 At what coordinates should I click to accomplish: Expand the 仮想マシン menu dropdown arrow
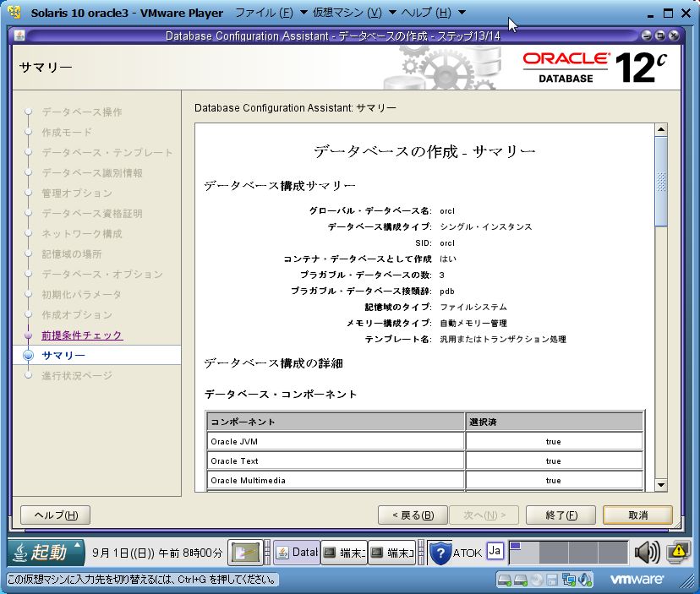click(392, 13)
